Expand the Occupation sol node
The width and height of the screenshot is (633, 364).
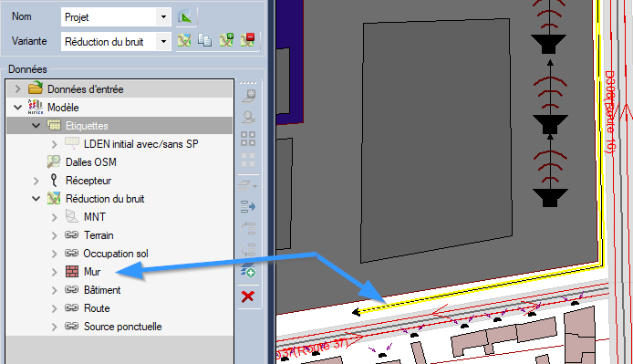tap(54, 254)
